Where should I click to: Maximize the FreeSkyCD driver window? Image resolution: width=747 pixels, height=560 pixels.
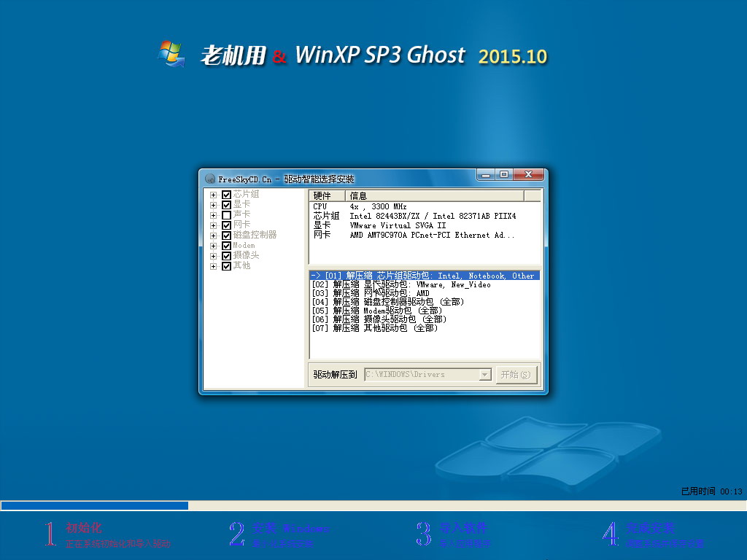(503, 175)
